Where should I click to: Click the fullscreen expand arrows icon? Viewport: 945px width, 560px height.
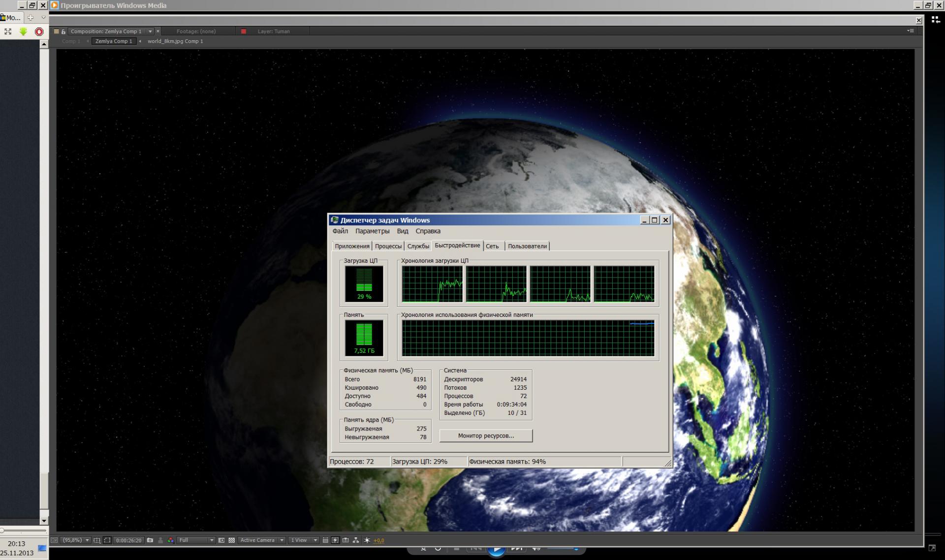click(8, 31)
